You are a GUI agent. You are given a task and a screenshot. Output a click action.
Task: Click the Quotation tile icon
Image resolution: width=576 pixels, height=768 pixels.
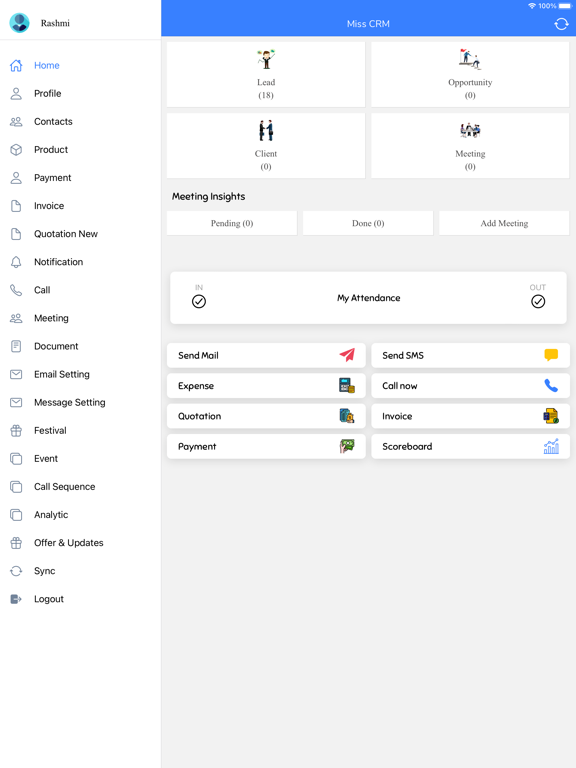point(347,416)
